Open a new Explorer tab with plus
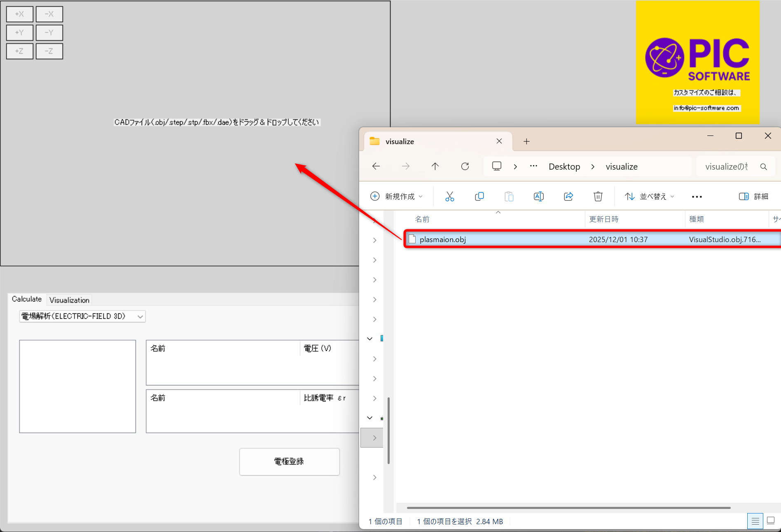The height and width of the screenshot is (532, 781). click(x=526, y=142)
